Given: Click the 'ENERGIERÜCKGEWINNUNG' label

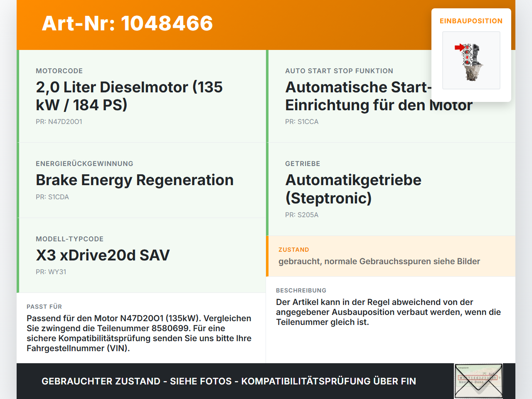Looking at the screenshot, I should 85,164.
